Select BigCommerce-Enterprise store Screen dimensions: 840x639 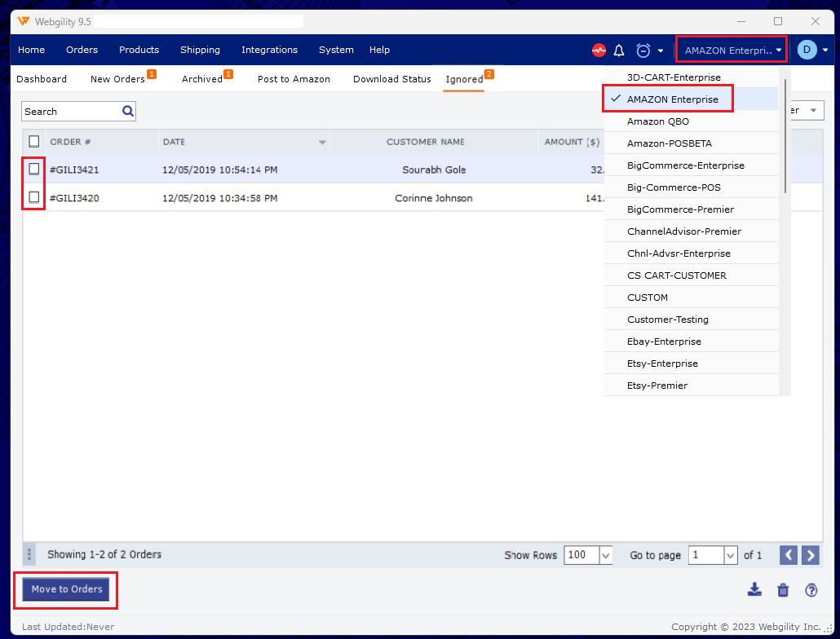coord(691,165)
